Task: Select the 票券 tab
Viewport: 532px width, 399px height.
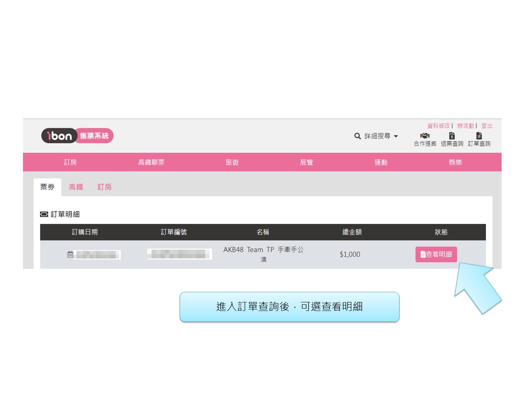Action: 47,187
